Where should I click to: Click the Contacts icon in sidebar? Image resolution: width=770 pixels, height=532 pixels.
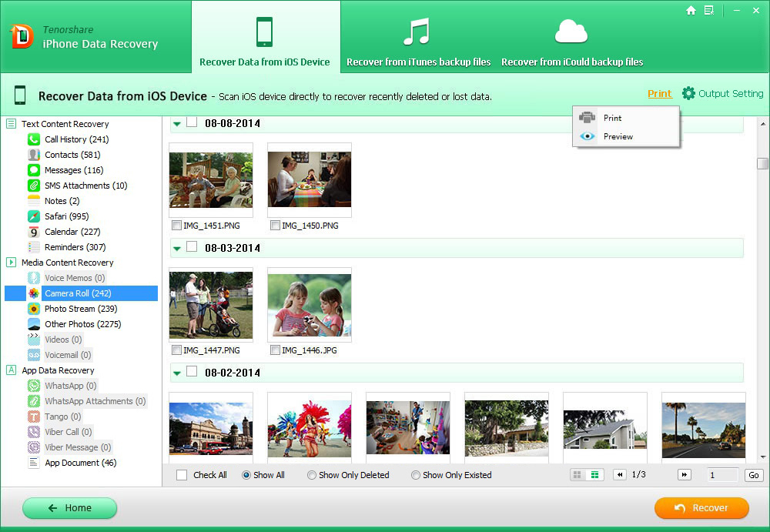click(33, 155)
